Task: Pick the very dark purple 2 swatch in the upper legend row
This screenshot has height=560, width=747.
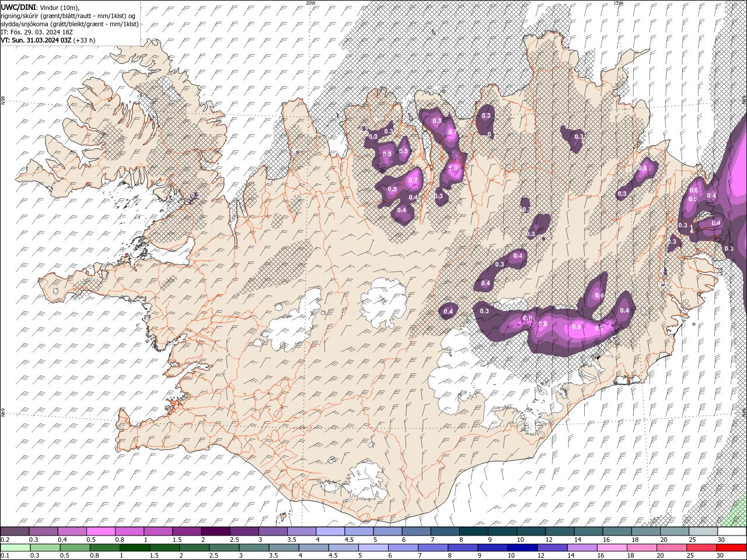Action: (x=215, y=531)
